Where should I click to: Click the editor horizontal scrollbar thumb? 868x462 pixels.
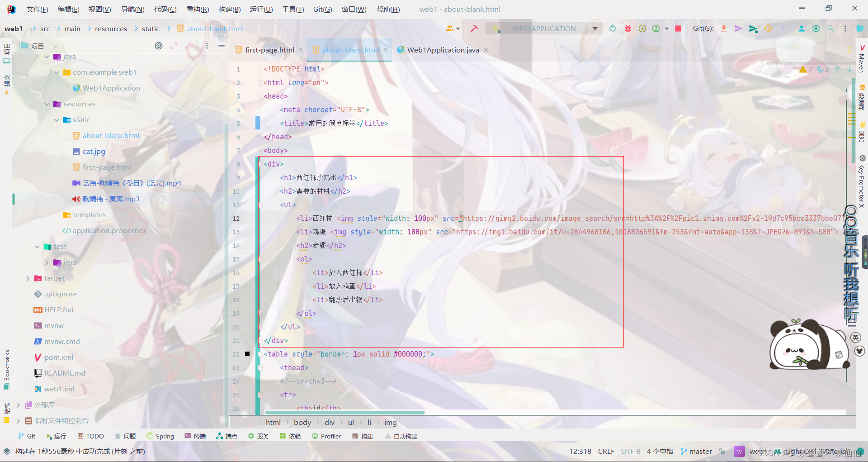[x=344, y=412]
